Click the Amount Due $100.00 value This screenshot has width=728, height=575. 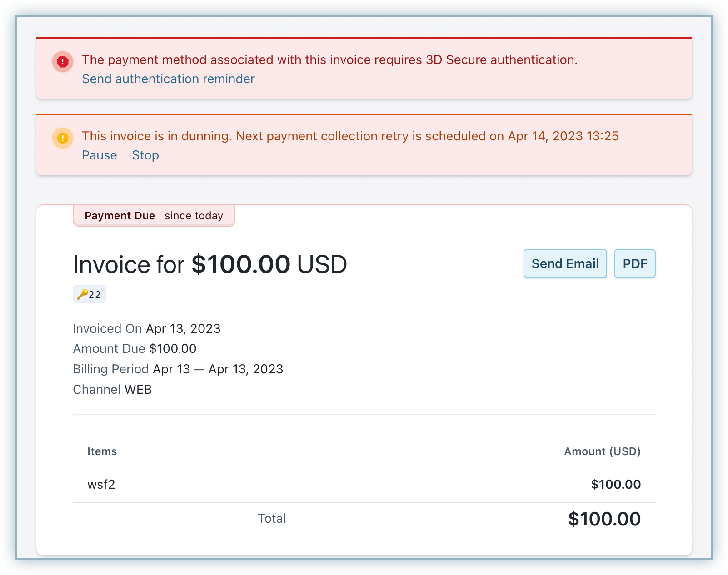pos(173,349)
